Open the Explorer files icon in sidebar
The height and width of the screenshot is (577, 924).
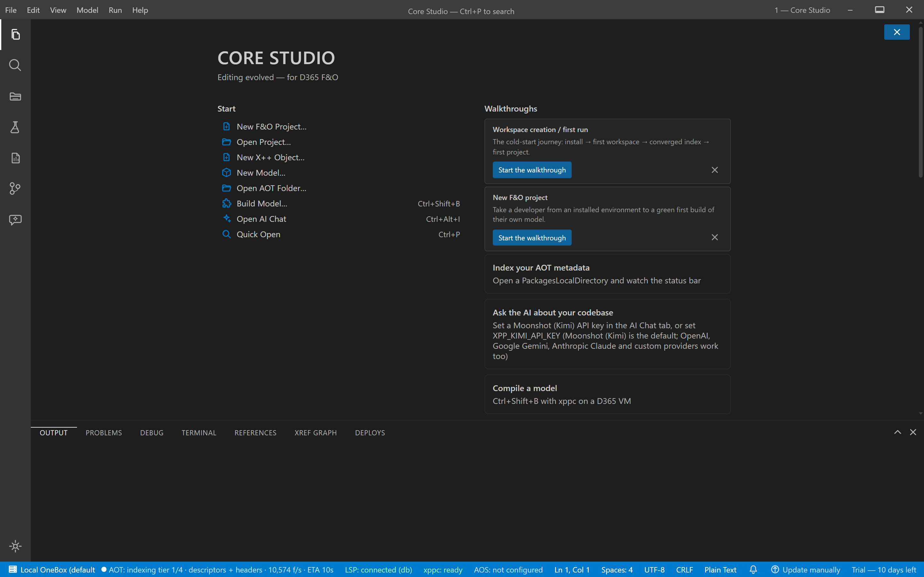(15, 35)
